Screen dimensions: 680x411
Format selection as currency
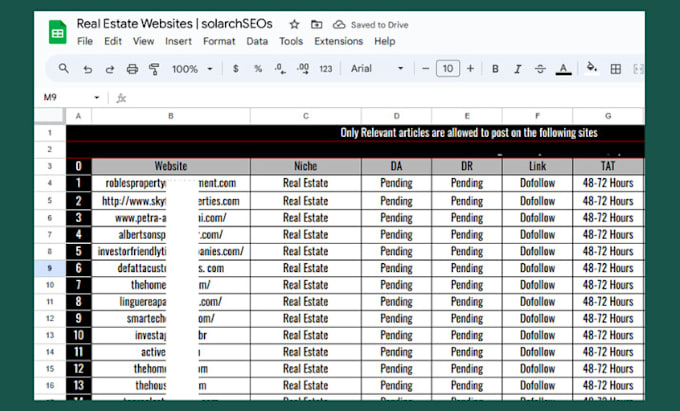(x=235, y=68)
